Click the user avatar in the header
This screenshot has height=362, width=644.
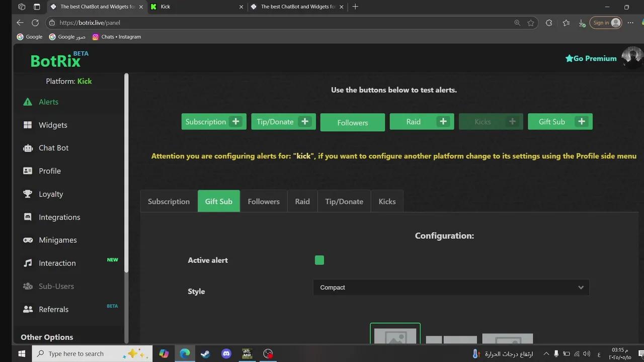coord(632,57)
